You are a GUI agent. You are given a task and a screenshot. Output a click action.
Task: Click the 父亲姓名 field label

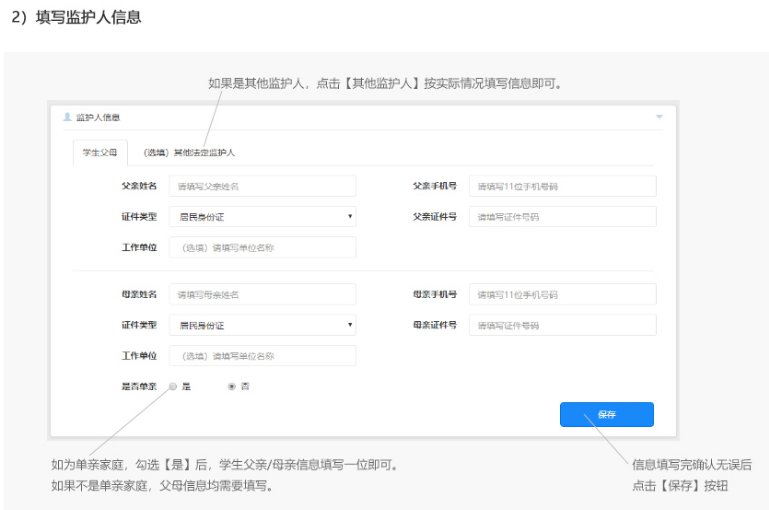[138, 186]
